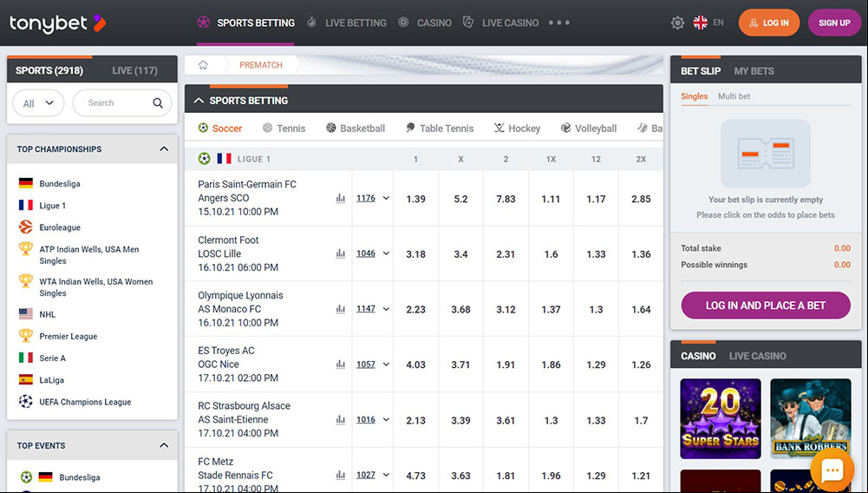868x493 pixels.
Task: Click the more options dots in header
Action: point(559,23)
